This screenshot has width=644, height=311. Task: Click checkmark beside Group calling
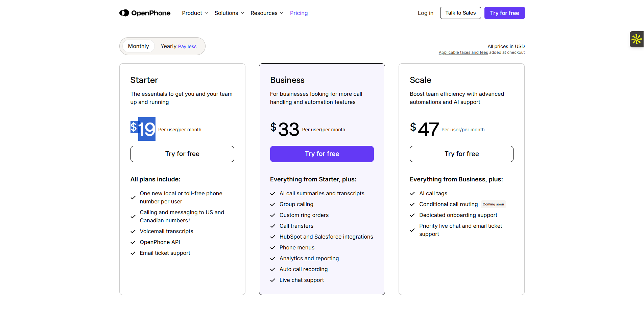pos(272,204)
